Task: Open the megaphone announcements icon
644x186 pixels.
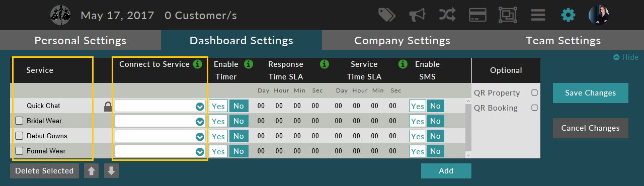Action: coord(417,15)
